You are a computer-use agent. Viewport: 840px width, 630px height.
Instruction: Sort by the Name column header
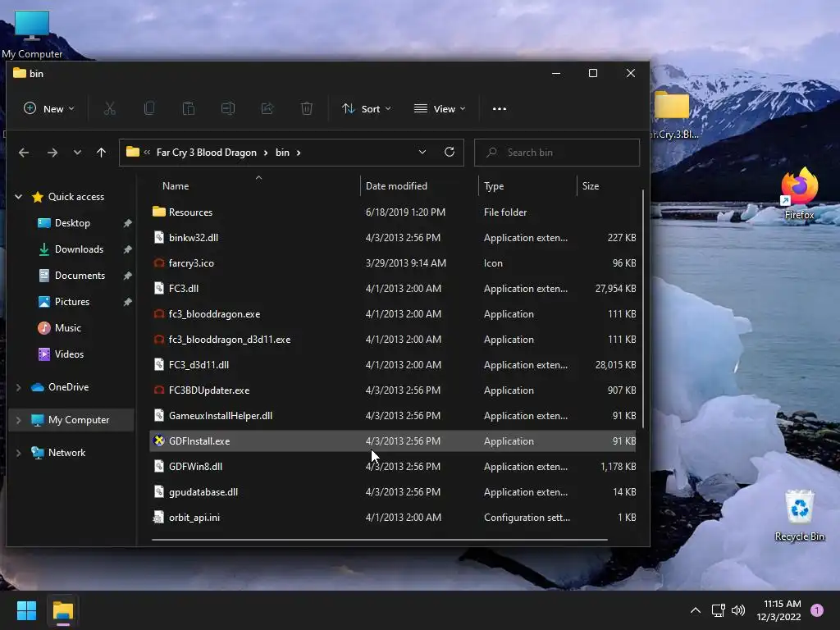click(x=176, y=186)
